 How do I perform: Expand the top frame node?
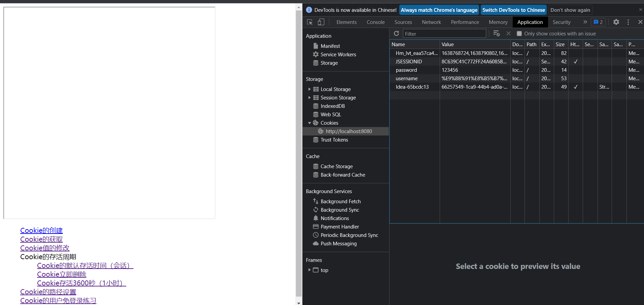tap(309, 270)
